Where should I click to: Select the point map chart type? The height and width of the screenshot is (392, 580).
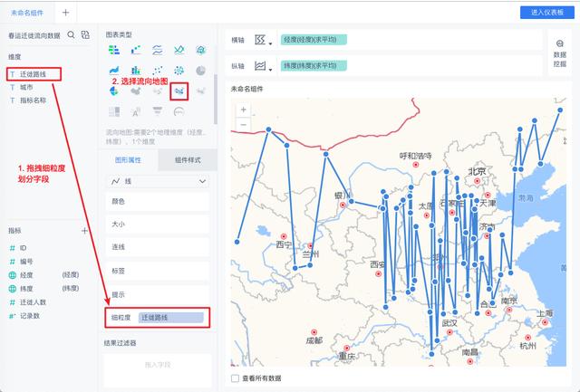158,91
